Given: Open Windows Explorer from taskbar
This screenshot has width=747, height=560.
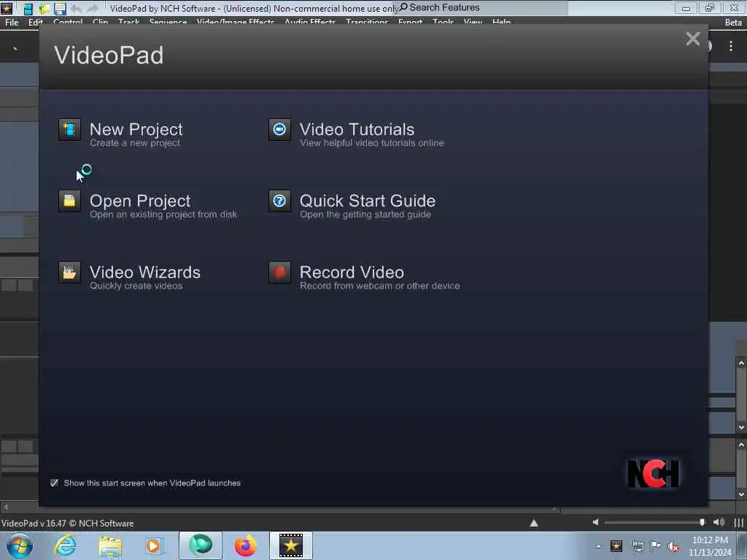Looking at the screenshot, I should click(x=110, y=545).
